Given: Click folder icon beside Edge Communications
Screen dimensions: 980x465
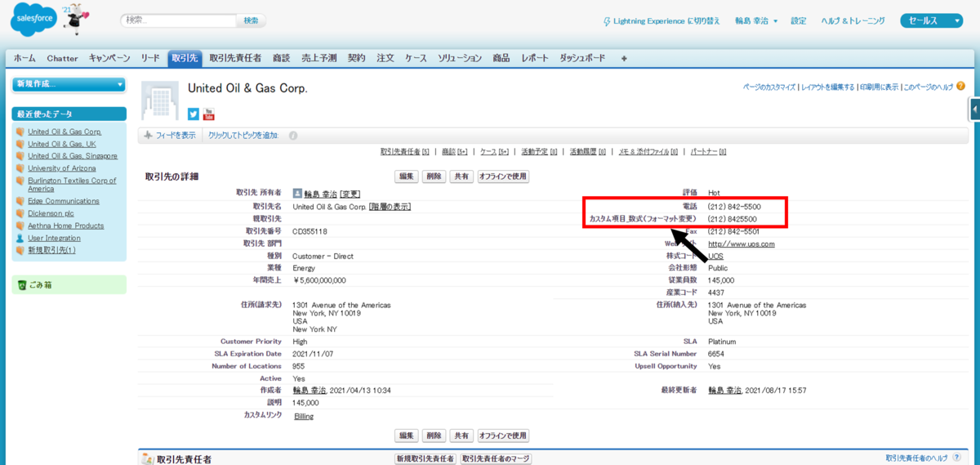Looking at the screenshot, I should point(20,201).
